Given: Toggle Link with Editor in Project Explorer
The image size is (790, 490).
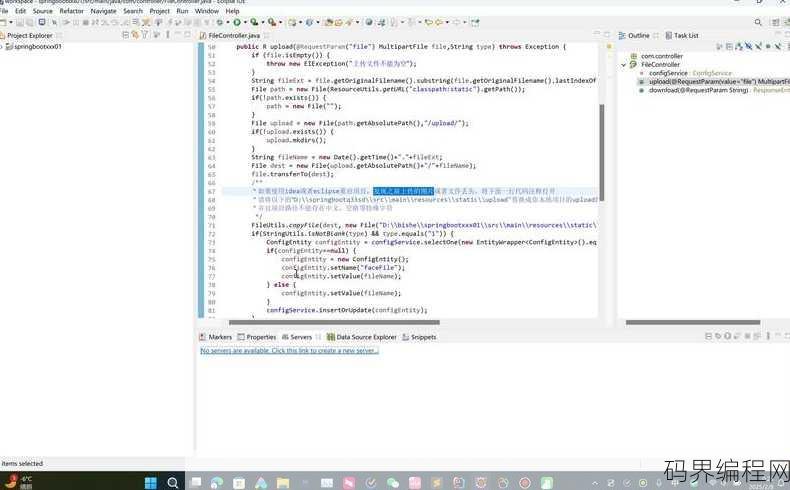Looking at the screenshot, I should click(135, 35).
